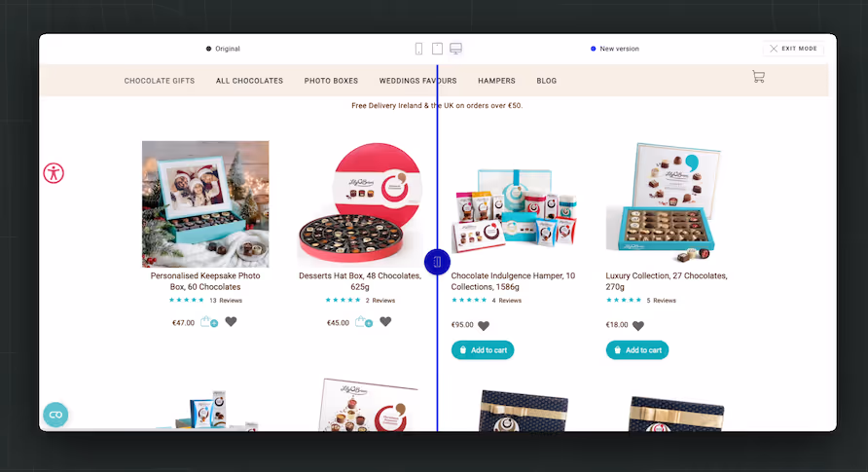Switch to desktop preview icon
The height and width of the screenshot is (472, 868).
click(455, 49)
